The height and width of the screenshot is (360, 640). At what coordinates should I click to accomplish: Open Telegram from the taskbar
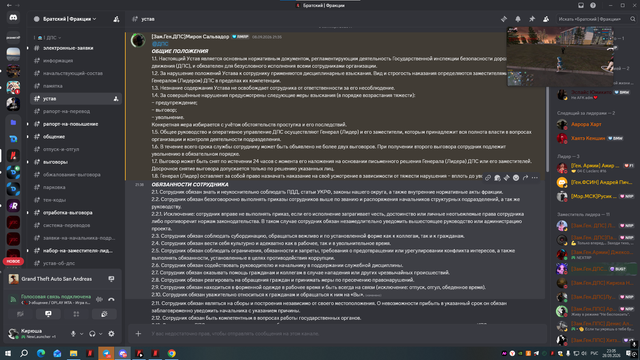point(106,353)
